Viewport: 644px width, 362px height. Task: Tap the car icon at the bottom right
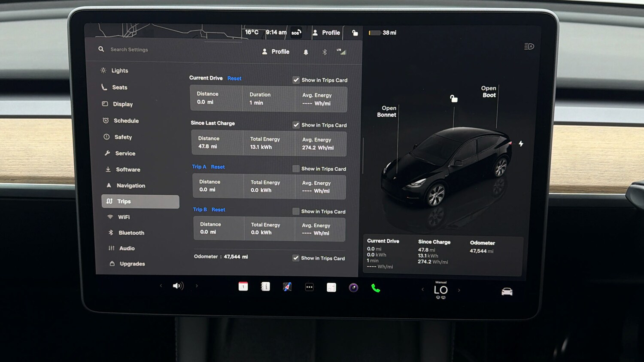pos(507,291)
